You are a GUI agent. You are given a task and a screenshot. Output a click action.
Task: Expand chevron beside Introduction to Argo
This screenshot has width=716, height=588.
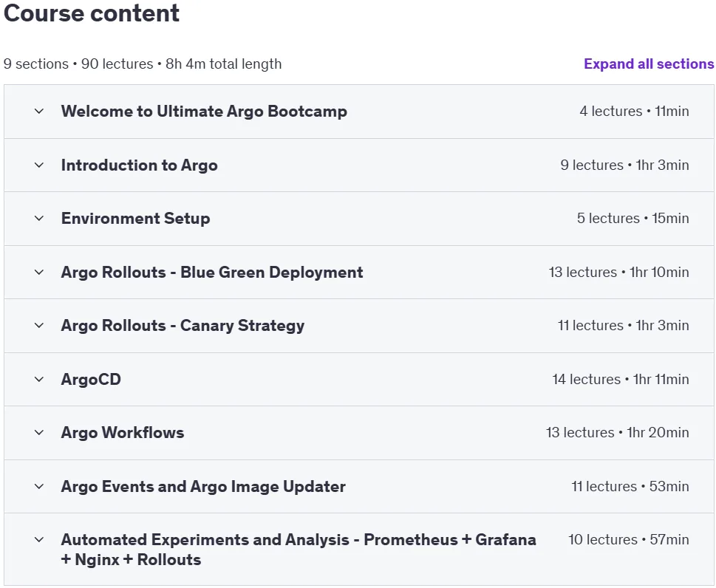(x=39, y=165)
